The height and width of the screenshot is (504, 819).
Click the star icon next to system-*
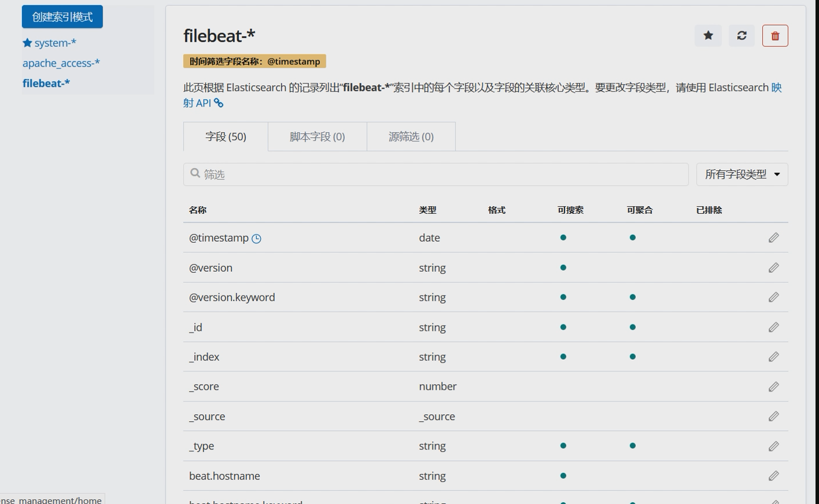click(27, 43)
